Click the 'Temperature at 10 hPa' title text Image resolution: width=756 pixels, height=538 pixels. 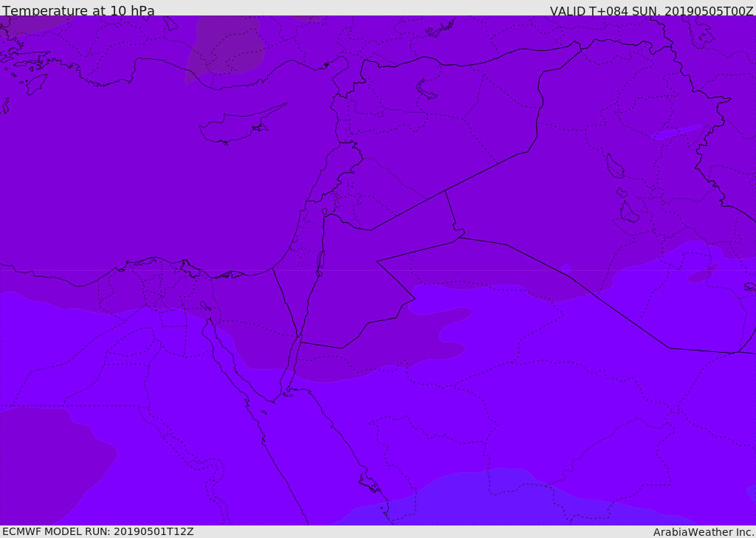[78, 10]
